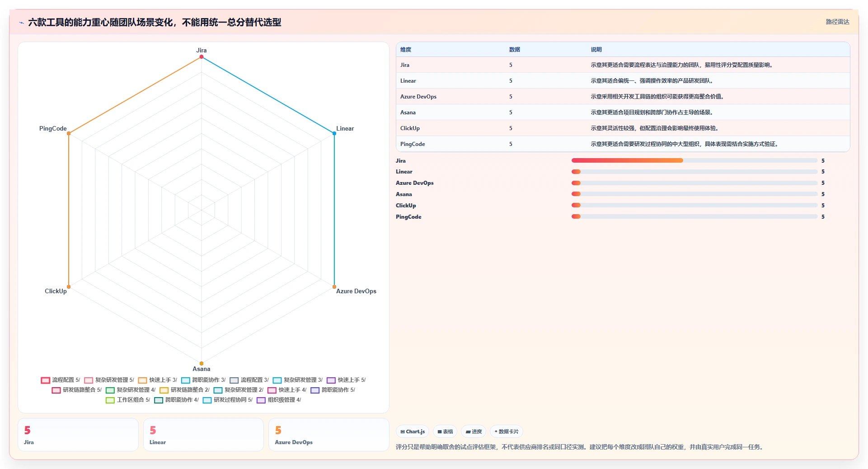This screenshot has height=469, width=868.
Task: Click the Asana data point on the radar
Action: click(x=202, y=363)
